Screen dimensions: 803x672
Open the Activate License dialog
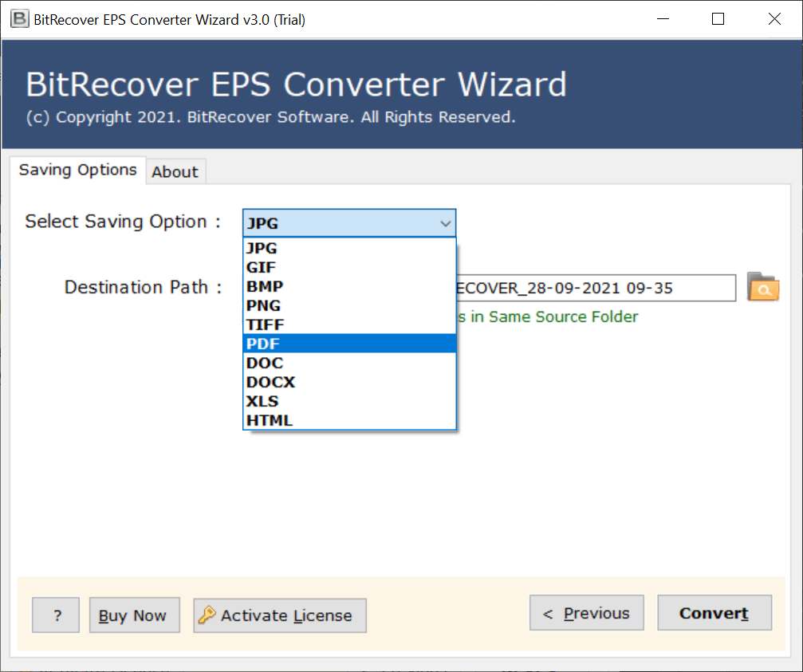(280, 615)
